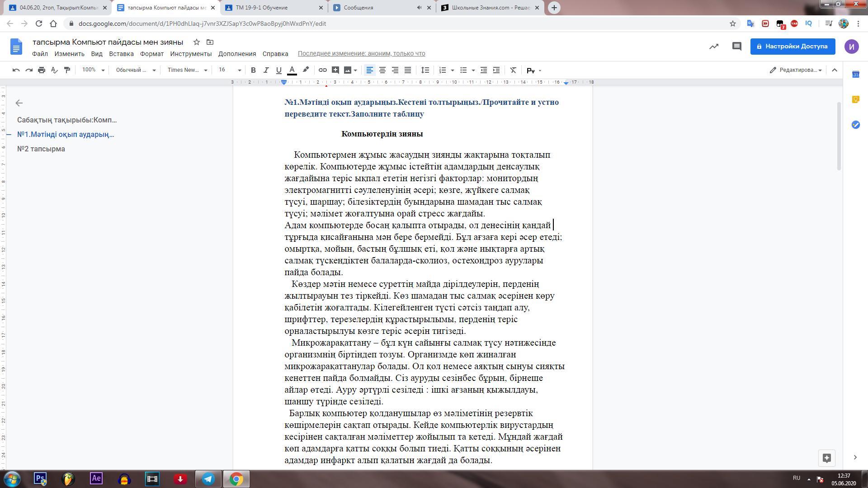868x488 pixels.
Task: Click the clear formatting icon
Action: coord(513,70)
